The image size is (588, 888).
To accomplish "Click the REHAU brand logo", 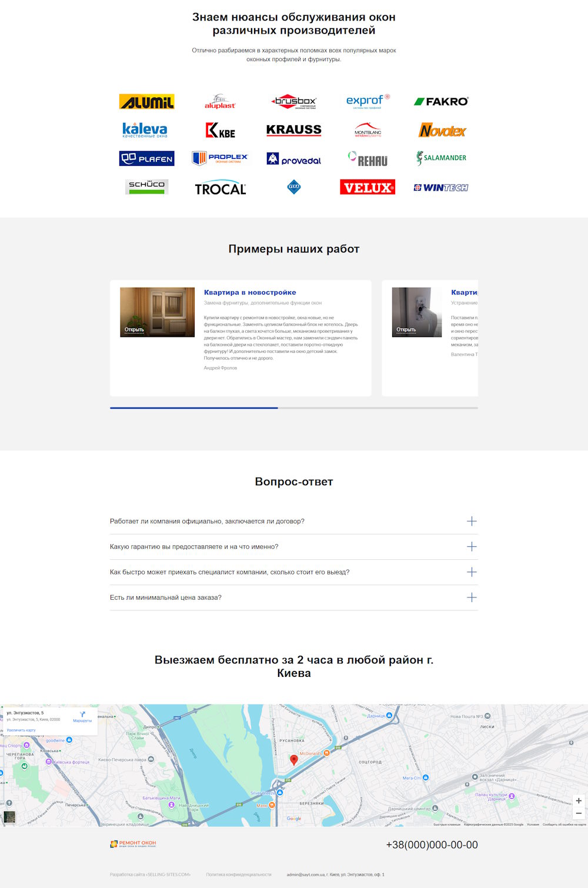I will click(x=368, y=159).
